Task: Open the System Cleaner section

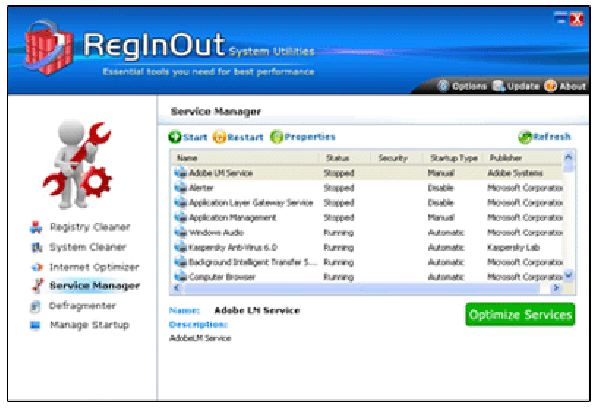Action: [88, 247]
